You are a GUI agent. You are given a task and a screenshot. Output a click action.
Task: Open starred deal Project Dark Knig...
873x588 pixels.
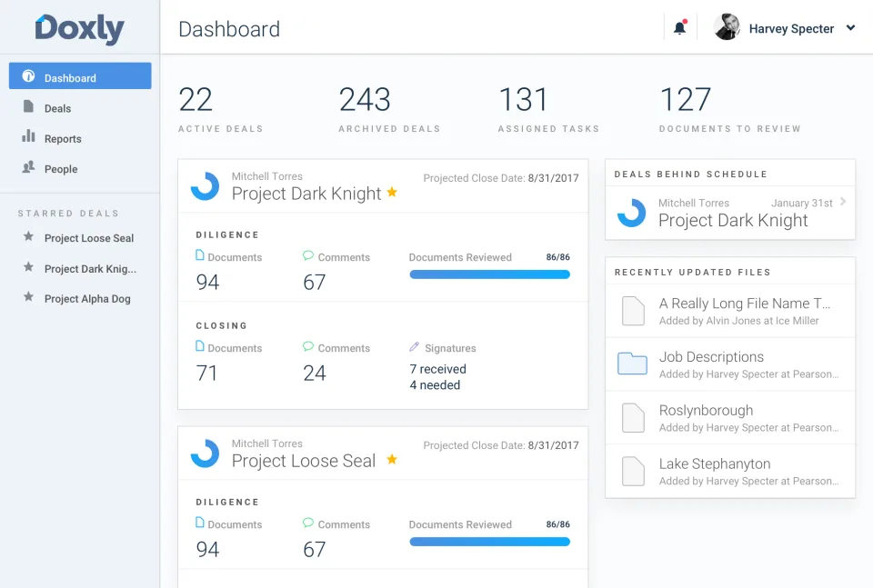click(x=90, y=269)
